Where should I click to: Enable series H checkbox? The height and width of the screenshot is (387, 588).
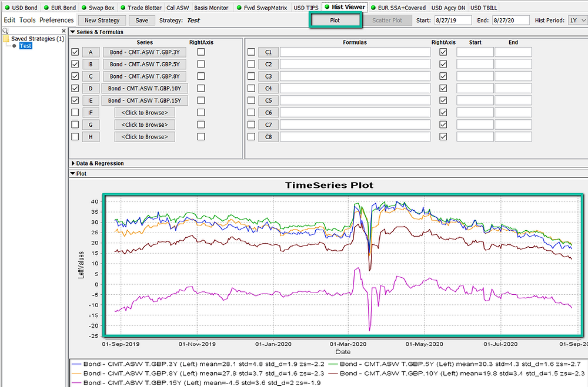[x=75, y=137]
